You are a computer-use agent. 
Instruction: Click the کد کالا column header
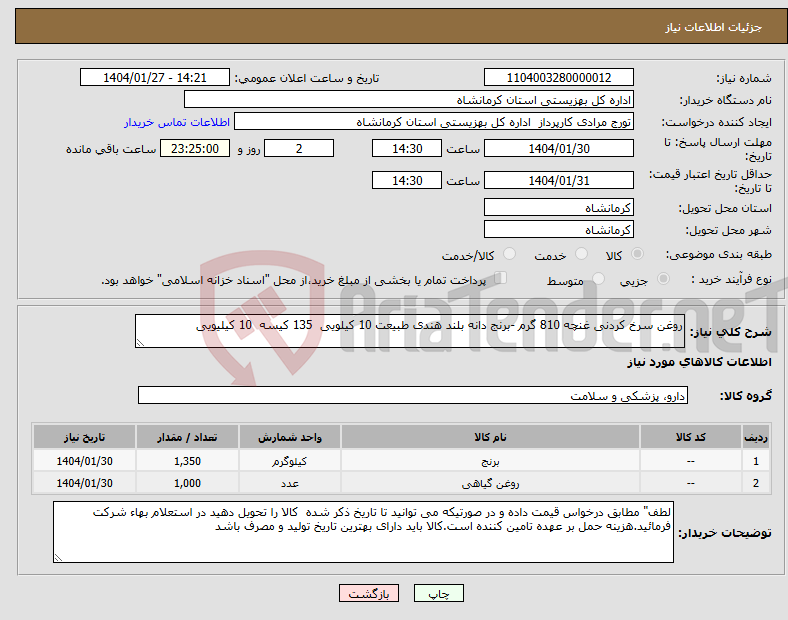(691, 437)
